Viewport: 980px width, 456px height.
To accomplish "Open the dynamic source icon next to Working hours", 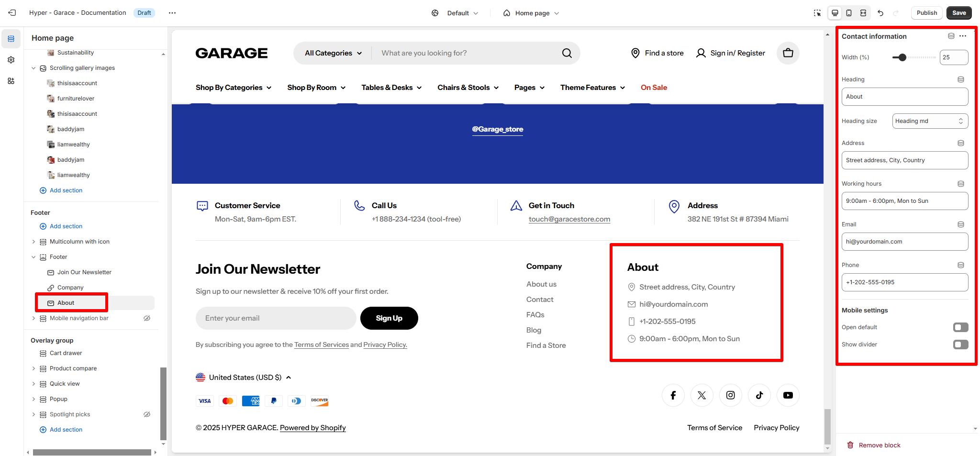I will (x=961, y=184).
